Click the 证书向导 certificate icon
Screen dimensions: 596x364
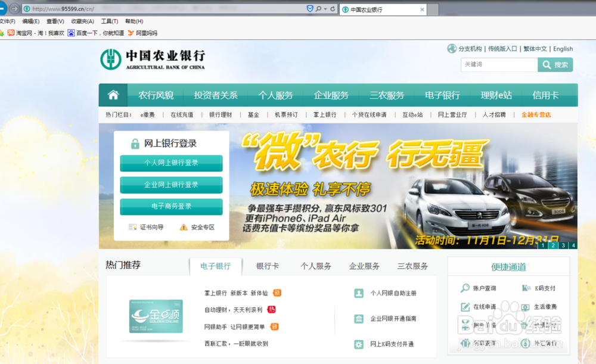click(132, 227)
